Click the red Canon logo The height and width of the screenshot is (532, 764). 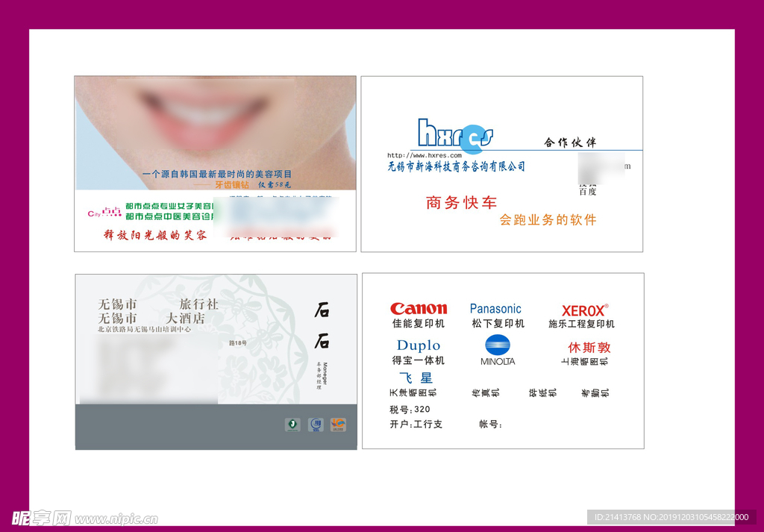[x=419, y=309]
